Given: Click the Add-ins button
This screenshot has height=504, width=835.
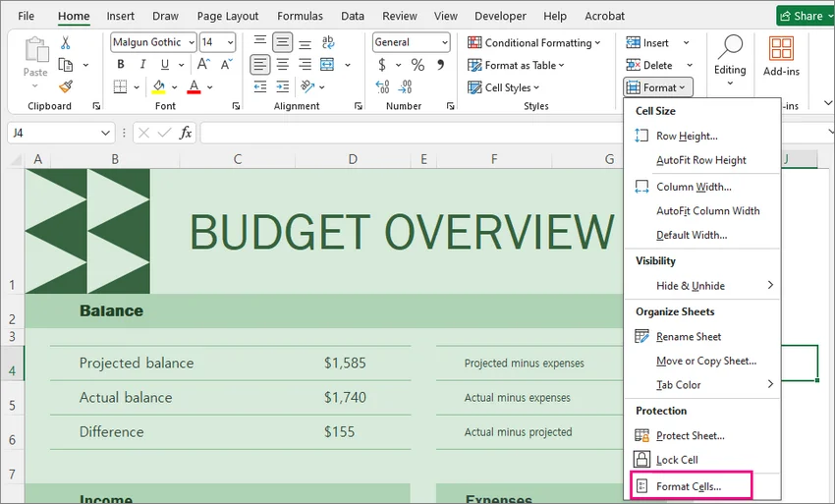Looking at the screenshot, I should click(x=781, y=56).
